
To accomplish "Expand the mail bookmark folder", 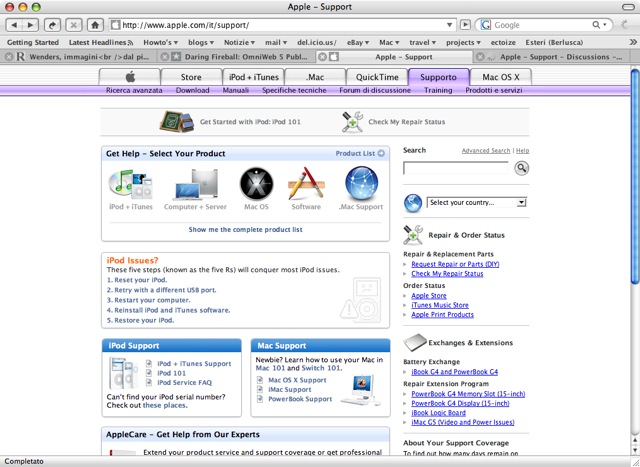I will coord(276,42).
